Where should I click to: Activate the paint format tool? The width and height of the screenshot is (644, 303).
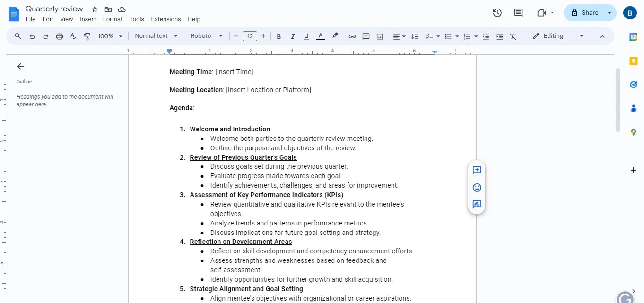[x=87, y=36]
